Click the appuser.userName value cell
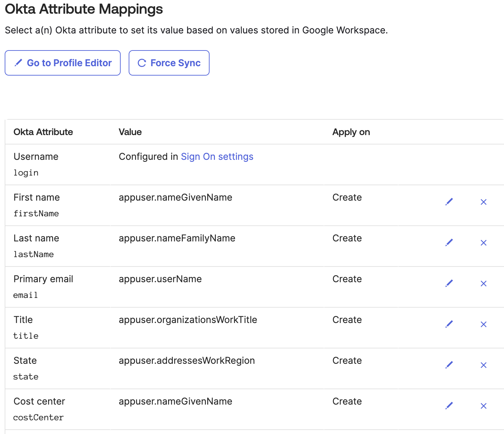504x434 pixels. point(160,279)
